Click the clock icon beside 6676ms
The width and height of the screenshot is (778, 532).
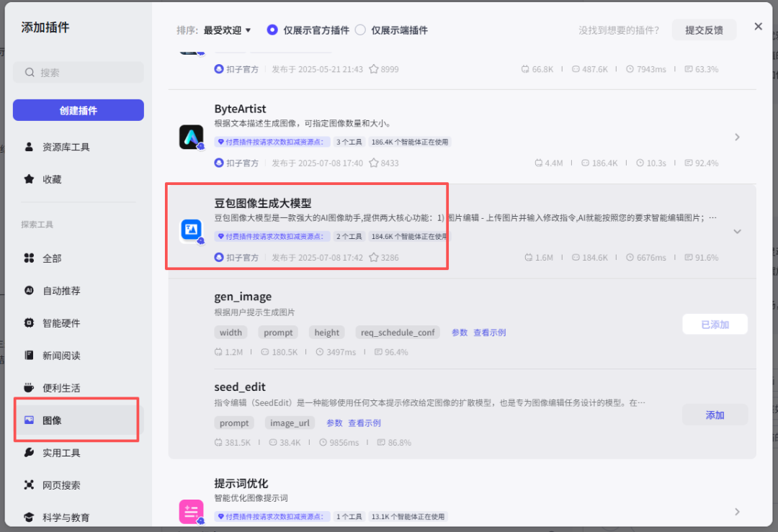click(630, 257)
